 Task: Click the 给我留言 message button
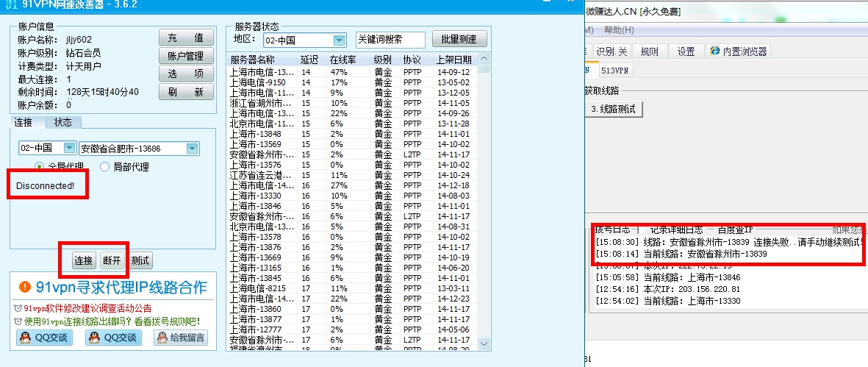[181, 337]
